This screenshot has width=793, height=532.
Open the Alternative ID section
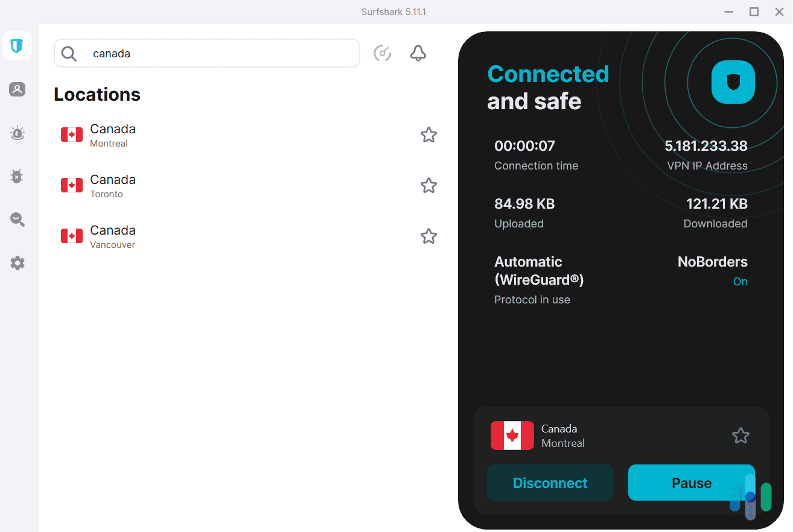pyautogui.click(x=18, y=89)
